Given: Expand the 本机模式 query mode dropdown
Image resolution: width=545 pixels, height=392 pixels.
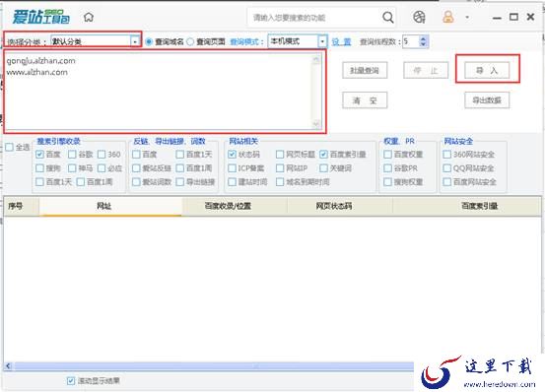Looking at the screenshot, I should click(322, 41).
